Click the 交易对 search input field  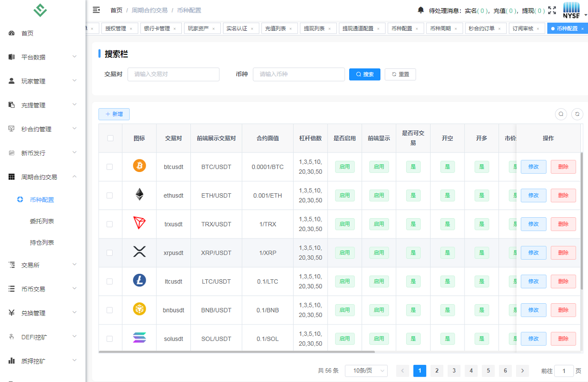tap(173, 74)
